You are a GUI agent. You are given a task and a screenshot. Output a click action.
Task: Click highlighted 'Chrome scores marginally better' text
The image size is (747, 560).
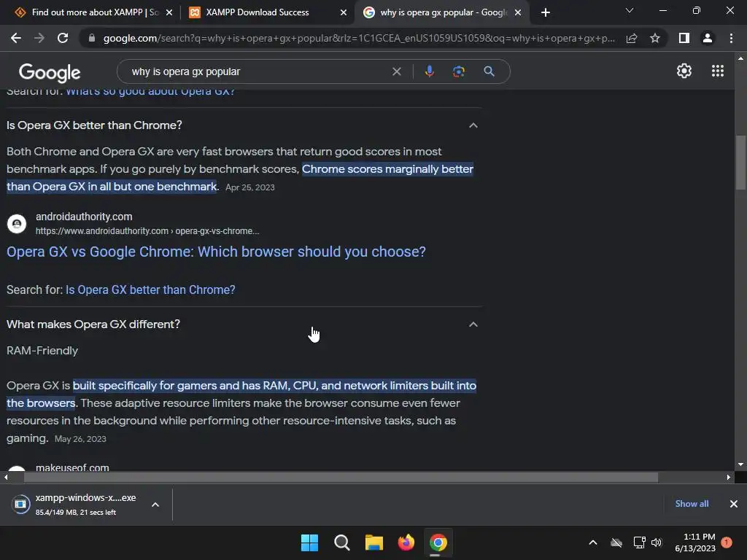[x=387, y=169]
